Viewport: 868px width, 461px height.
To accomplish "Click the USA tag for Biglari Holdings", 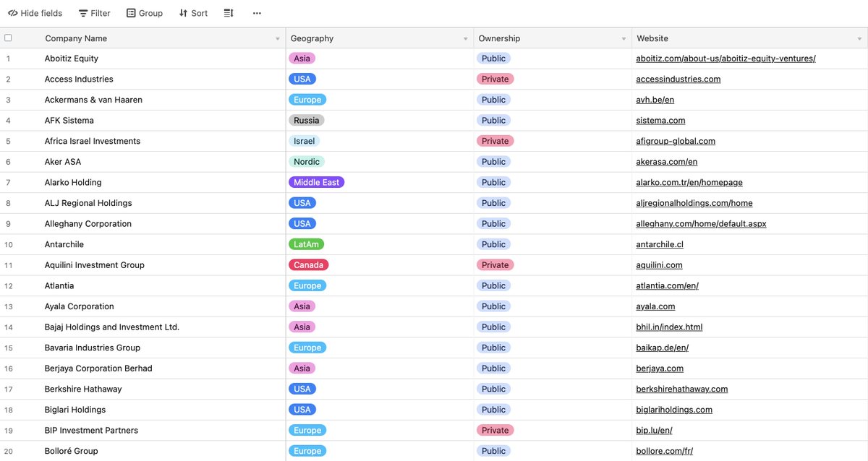I will click(x=302, y=410).
